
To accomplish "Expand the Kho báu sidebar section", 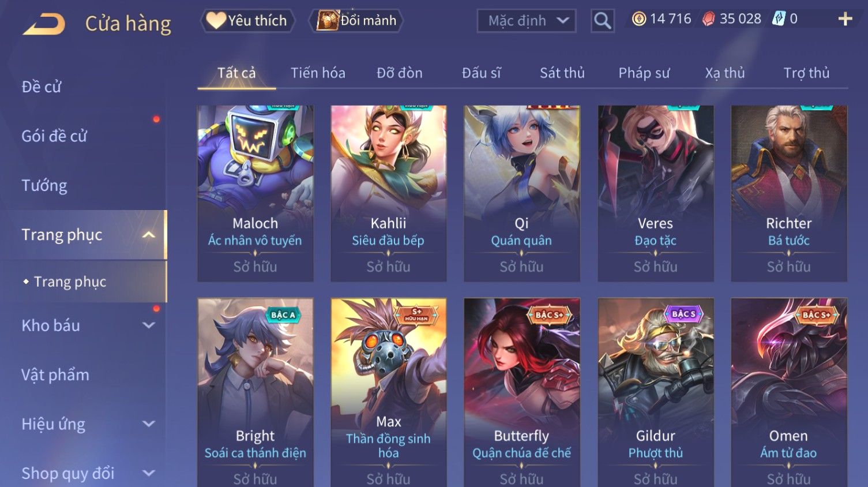I will coord(149,325).
